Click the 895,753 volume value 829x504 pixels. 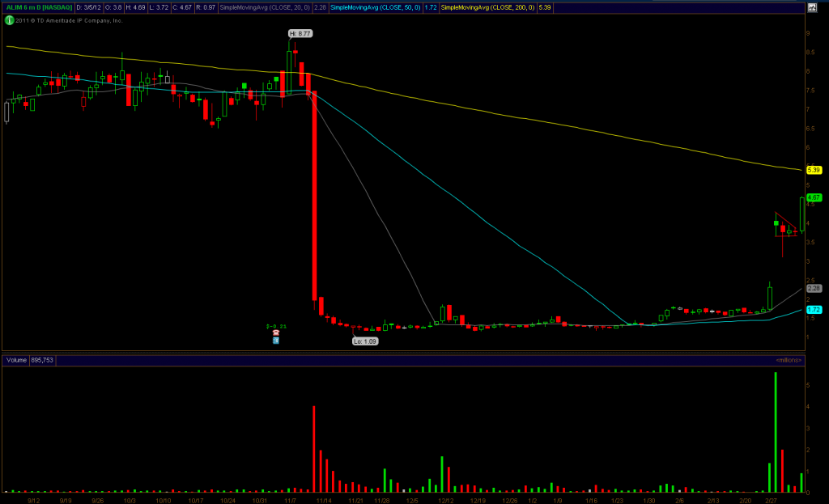42,360
